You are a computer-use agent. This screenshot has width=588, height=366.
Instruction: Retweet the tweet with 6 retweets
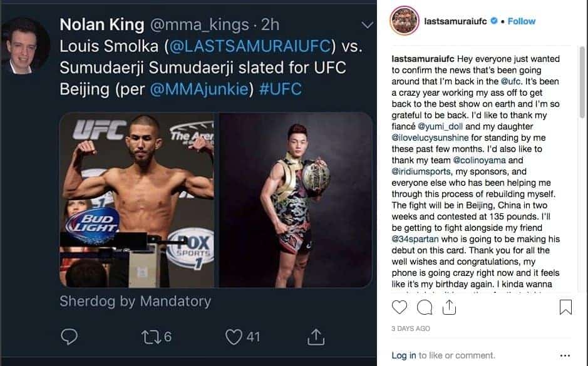(x=150, y=337)
